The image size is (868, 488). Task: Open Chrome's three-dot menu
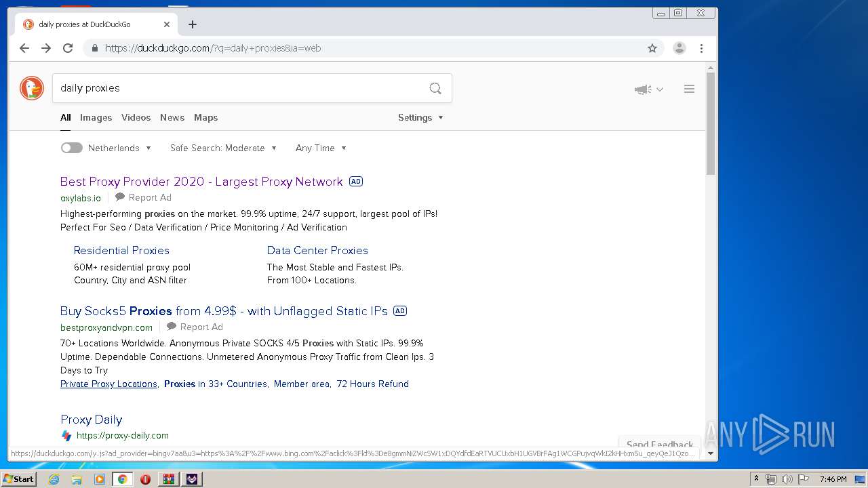click(x=701, y=48)
